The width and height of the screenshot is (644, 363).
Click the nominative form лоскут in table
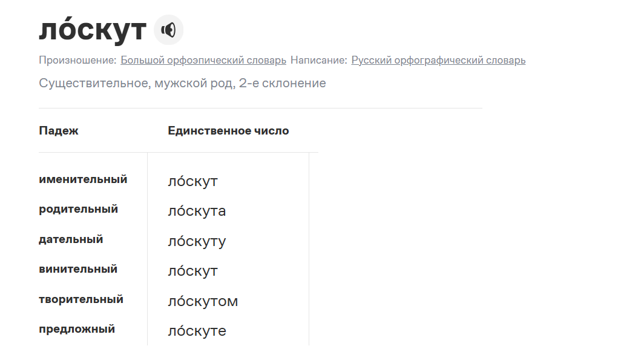pyautogui.click(x=192, y=181)
